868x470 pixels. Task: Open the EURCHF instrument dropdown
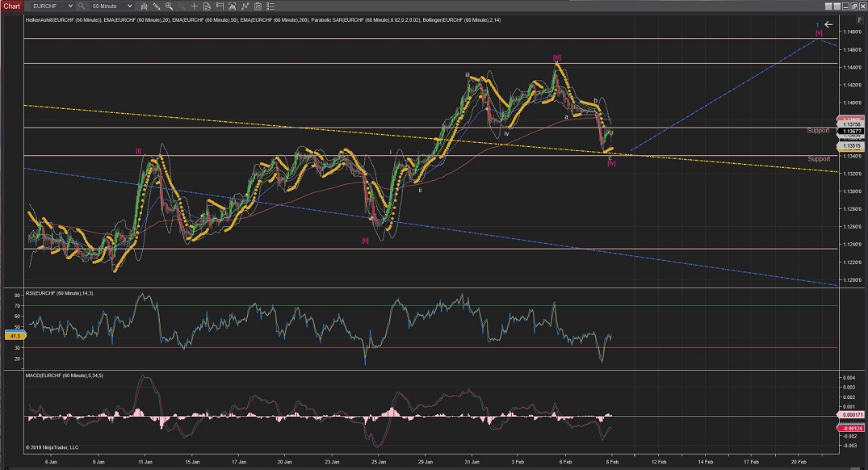click(x=52, y=6)
